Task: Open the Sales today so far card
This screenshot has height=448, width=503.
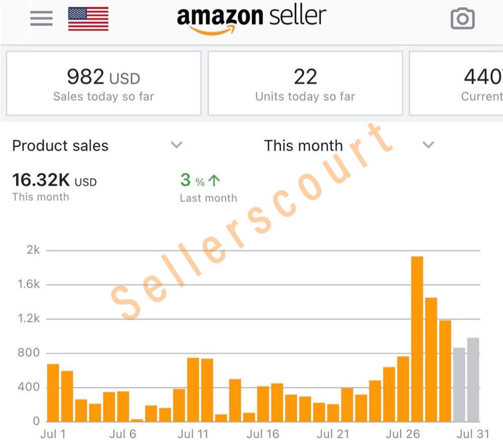Action: click(104, 84)
